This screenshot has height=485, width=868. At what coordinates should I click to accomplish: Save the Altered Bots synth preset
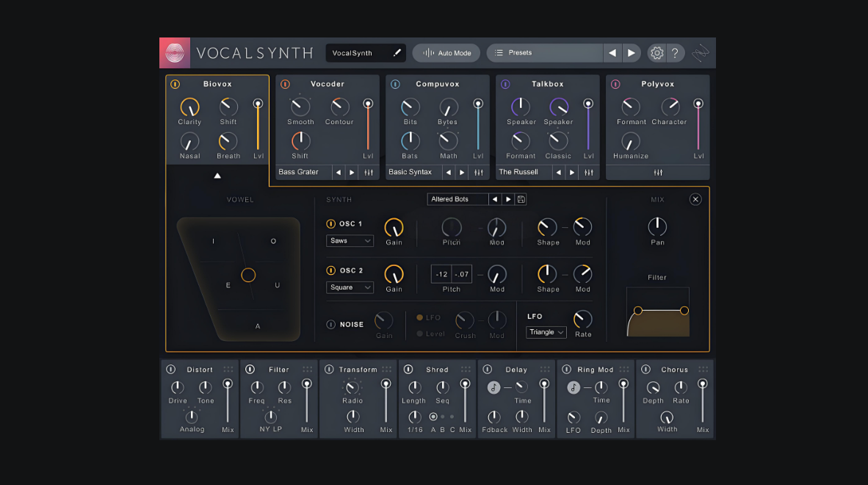pyautogui.click(x=521, y=199)
